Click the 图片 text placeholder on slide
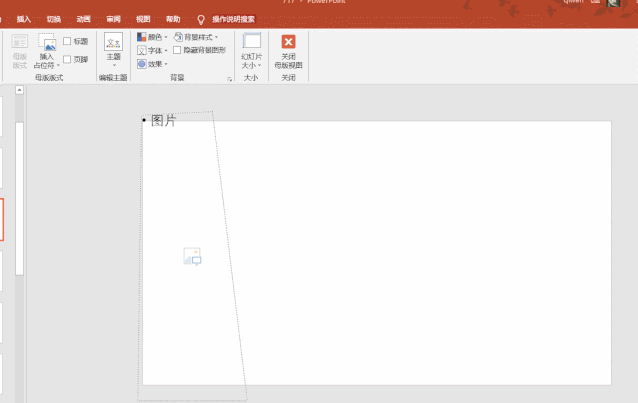638x403 pixels. click(x=164, y=121)
